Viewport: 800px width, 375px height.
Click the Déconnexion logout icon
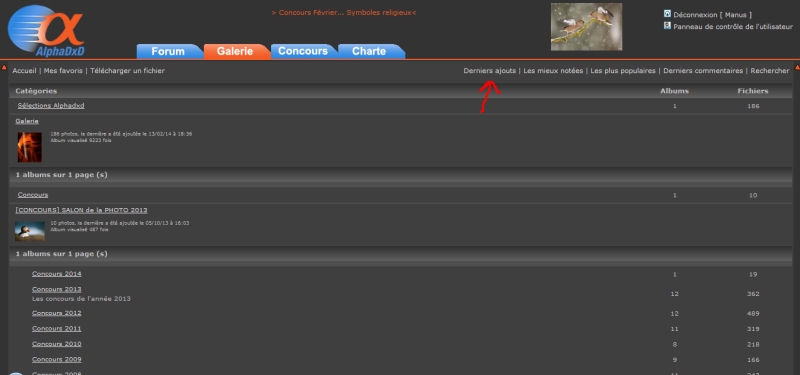tap(667, 14)
